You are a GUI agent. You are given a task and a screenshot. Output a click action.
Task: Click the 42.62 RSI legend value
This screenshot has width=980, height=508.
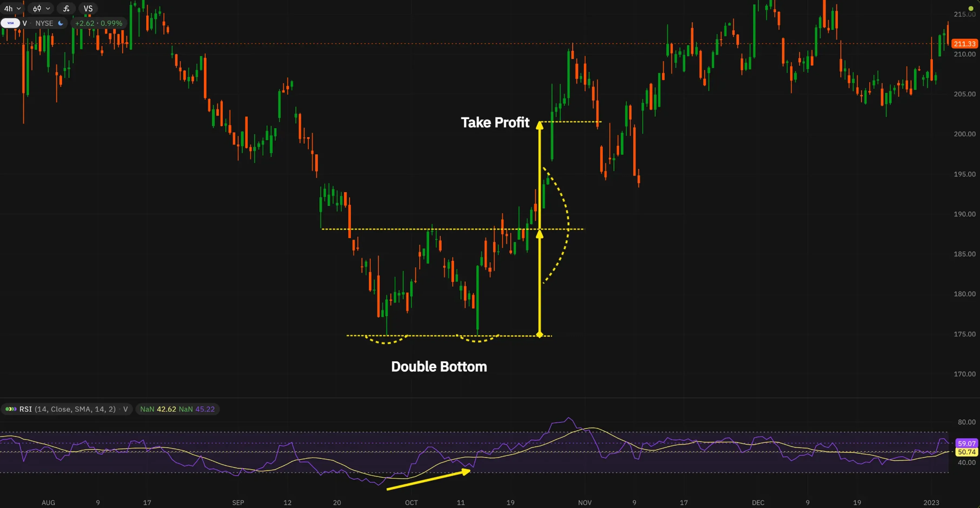tap(166, 409)
